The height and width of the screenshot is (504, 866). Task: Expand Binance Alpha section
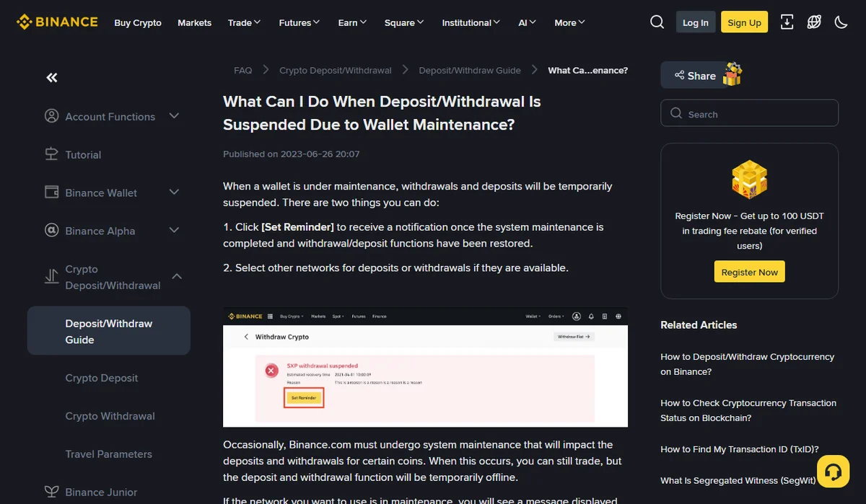174,231
